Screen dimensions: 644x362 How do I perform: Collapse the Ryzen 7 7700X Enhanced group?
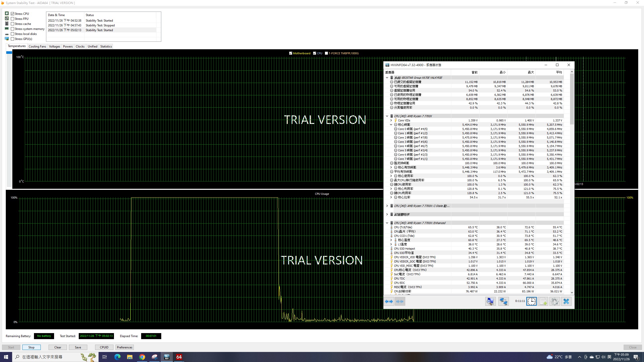[x=387, y=223]
